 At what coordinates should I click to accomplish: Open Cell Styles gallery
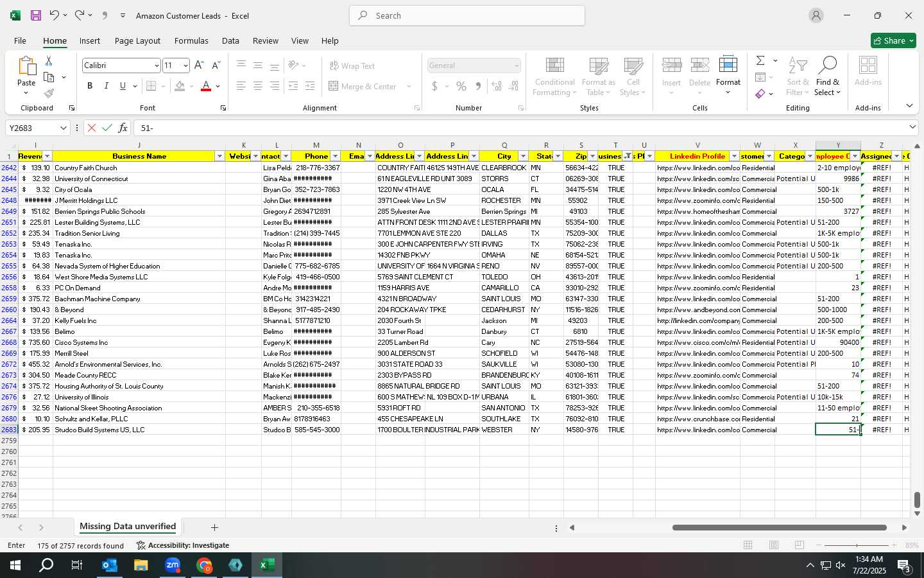pos(633,76)
